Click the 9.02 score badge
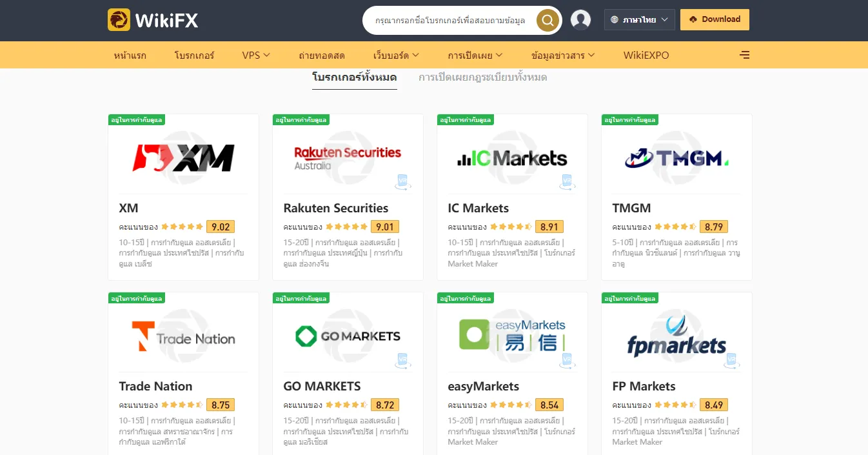868x455 pixels. (221, 227)
